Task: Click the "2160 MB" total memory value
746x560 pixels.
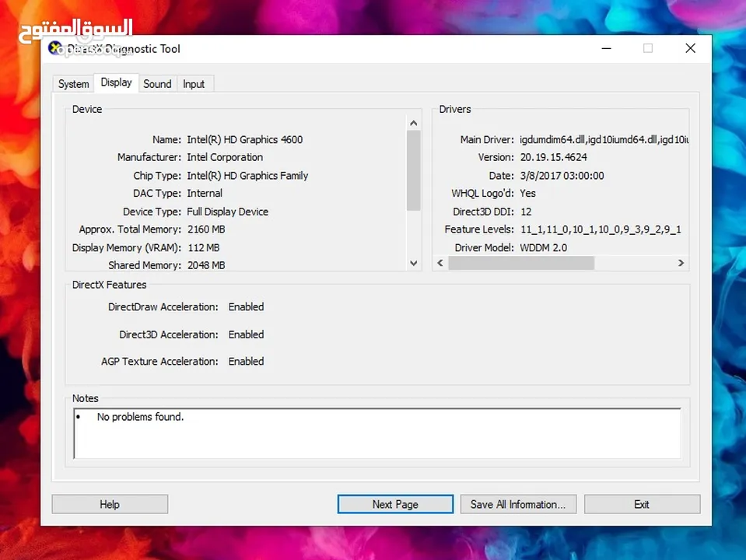Action: point(206,229)
